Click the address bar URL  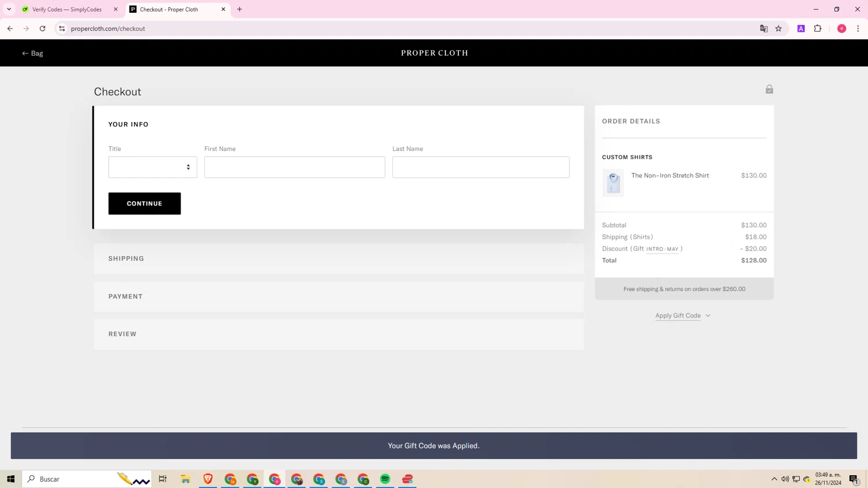point(108,28)
